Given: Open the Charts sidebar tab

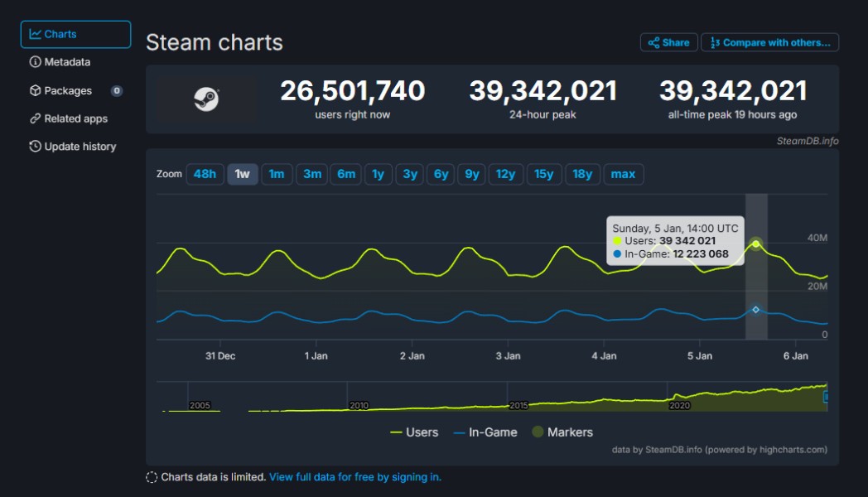Looking at the screenshot, I should pos(76,34).
